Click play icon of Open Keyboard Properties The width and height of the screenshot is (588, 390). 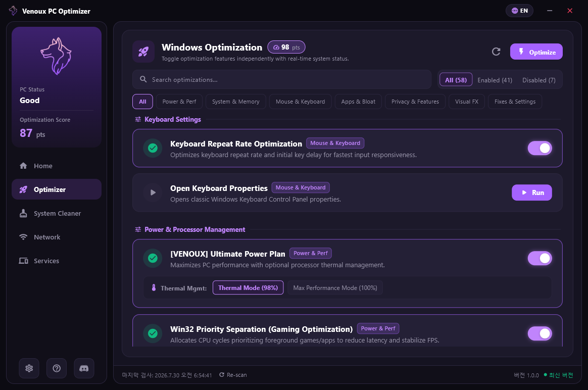153,192
